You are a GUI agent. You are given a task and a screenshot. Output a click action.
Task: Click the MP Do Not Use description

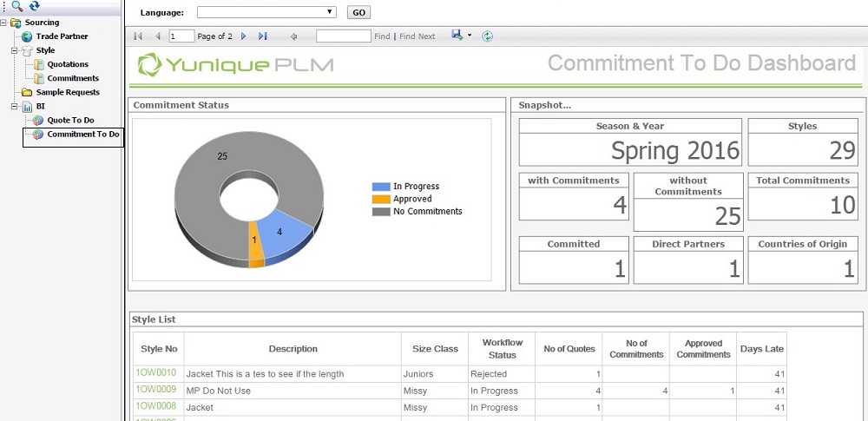click(x=219, y=391)
